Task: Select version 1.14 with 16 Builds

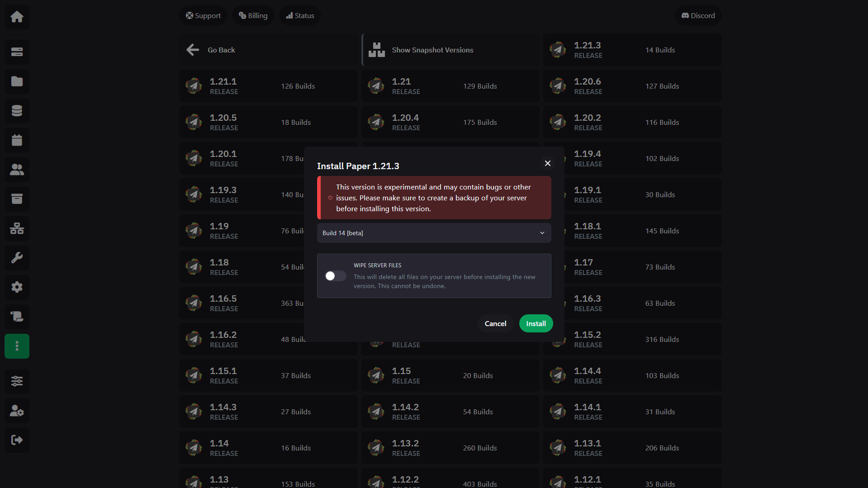Action: (268, 448)
